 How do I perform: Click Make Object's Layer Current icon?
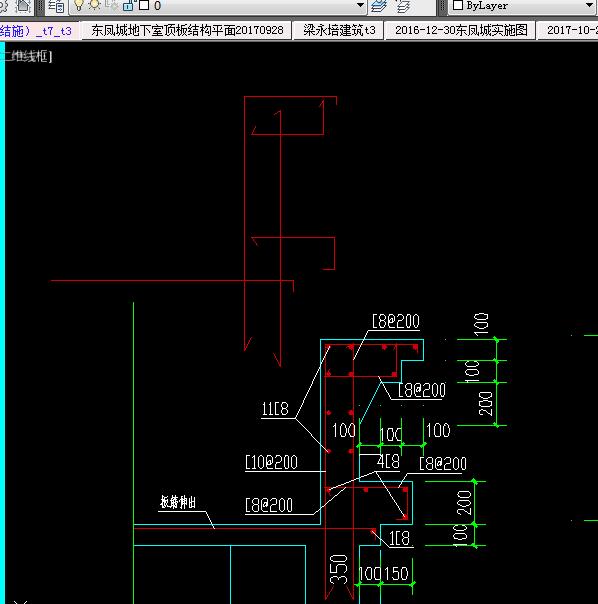coord(378,6)
